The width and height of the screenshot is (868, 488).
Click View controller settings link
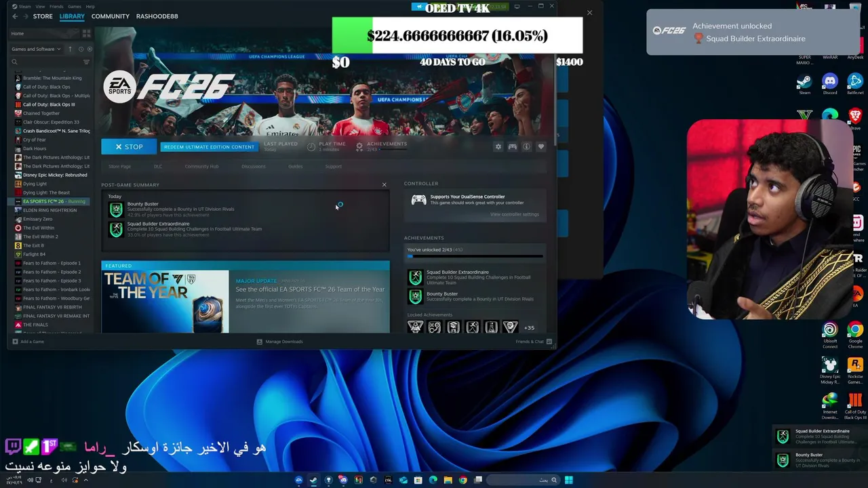(x=515, y=214)
